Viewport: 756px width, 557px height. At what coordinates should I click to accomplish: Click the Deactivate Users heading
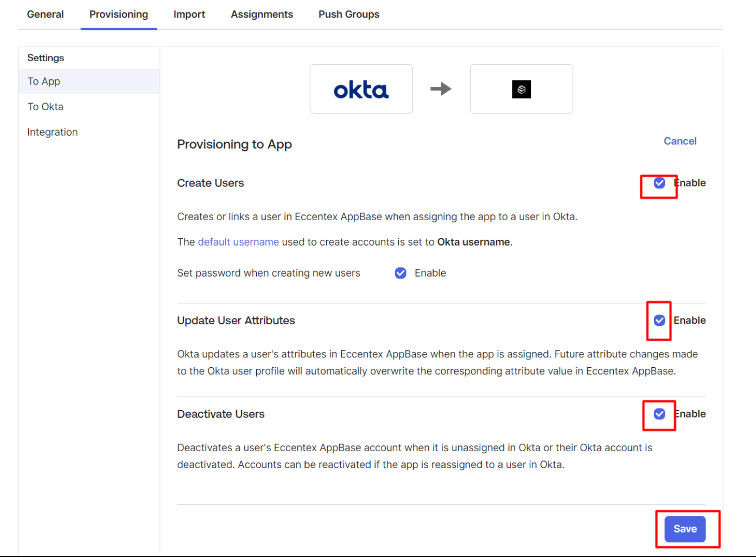221,414
